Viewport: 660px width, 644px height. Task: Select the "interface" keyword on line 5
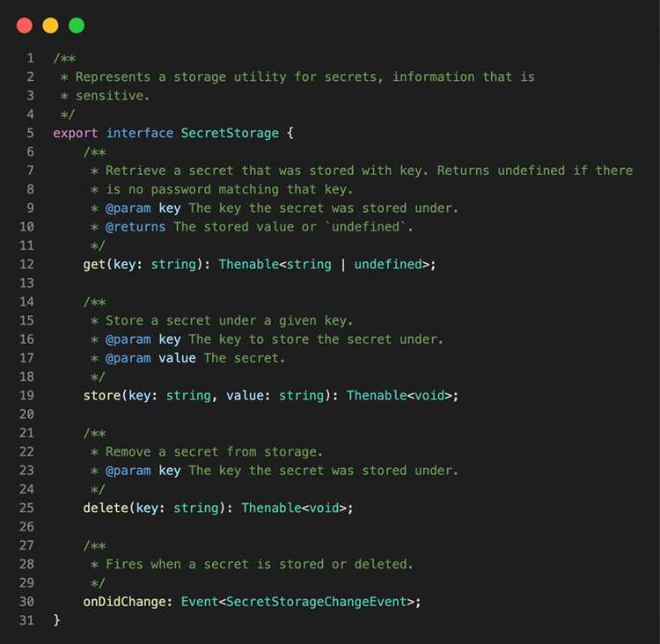[x=139, y=134]
